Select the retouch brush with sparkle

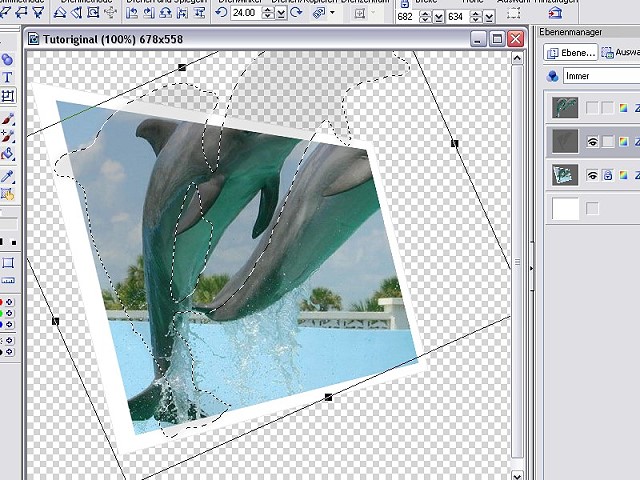coord(7,136)
